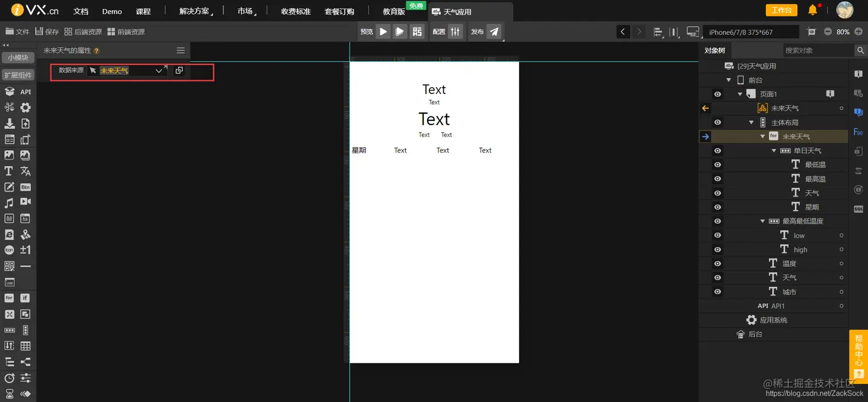Toggle visibility of 单日天气 row
The height and width of the screenshot is (402, 868).
pyautogui.click(x=718, y=150)
